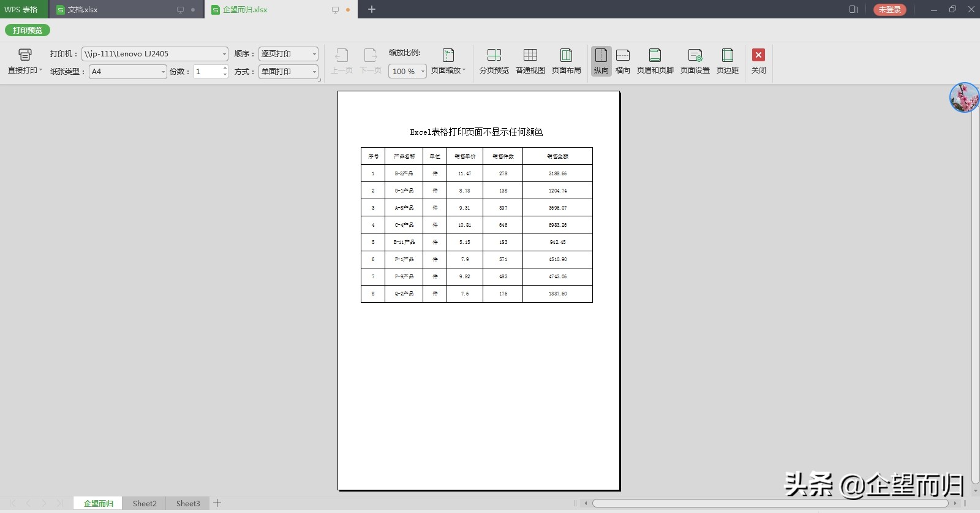Viewport: 980px width, 513px height.
Task: Decrease copies with the down stepper arrow
Action: (225, 75)
